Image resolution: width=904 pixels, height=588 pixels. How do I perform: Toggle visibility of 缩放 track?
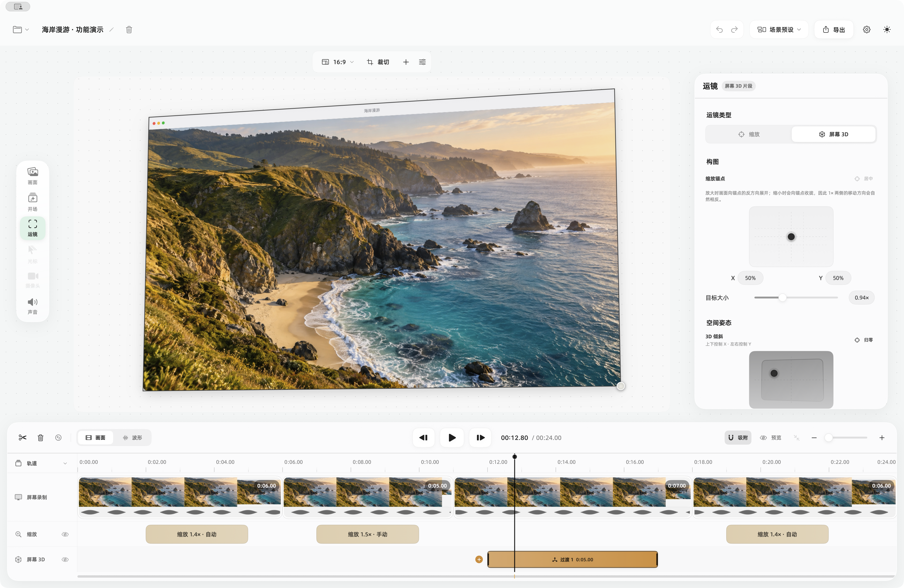[x=65, y=534]
